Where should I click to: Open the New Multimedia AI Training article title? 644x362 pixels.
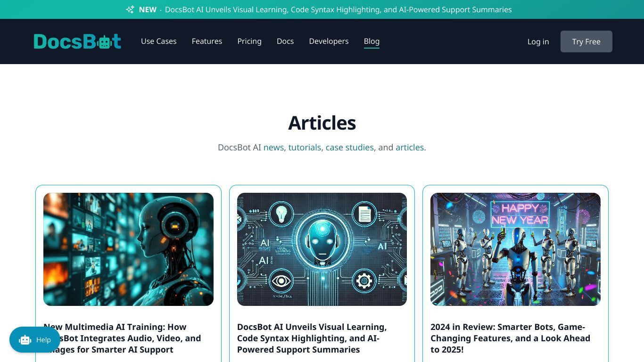(123, 338)
